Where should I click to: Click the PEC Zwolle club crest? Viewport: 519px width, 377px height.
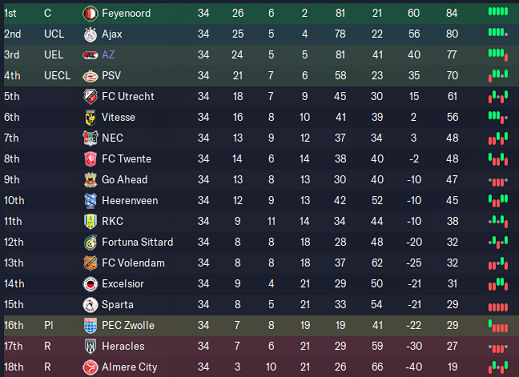pyautogui.click(x=90, y=326)
